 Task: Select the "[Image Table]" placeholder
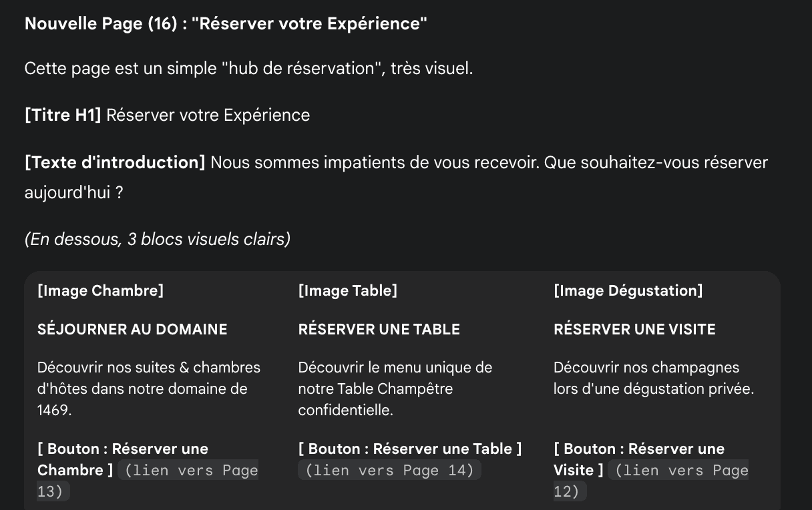pyautogui.click(x=348, y=290)
